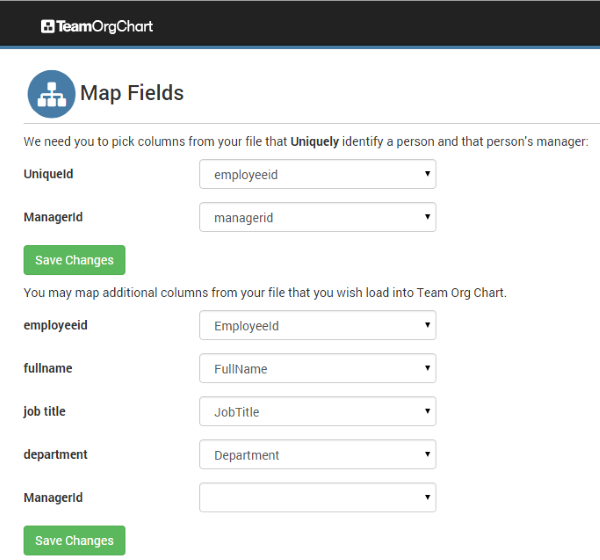Viewport: 600px width, 560px height.
Task: Open the UniqueId dropdown showing employeeid
Action: coord(317,174)
